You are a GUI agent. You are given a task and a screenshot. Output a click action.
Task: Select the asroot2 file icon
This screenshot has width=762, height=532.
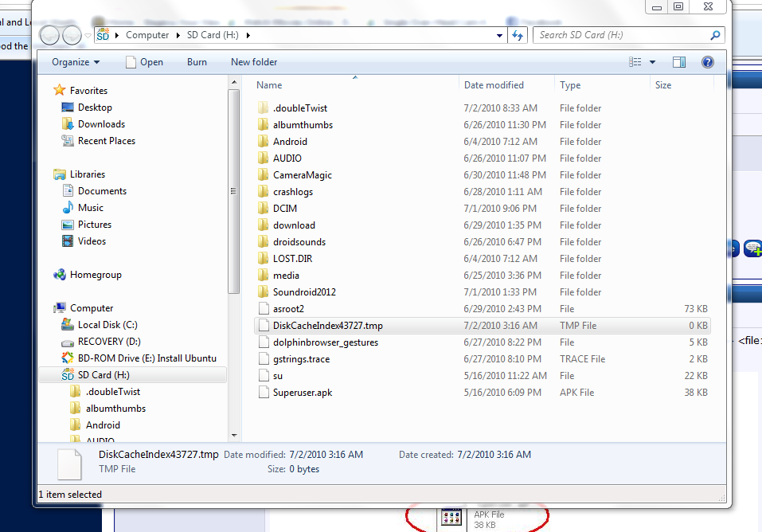(x=264, y=309)
